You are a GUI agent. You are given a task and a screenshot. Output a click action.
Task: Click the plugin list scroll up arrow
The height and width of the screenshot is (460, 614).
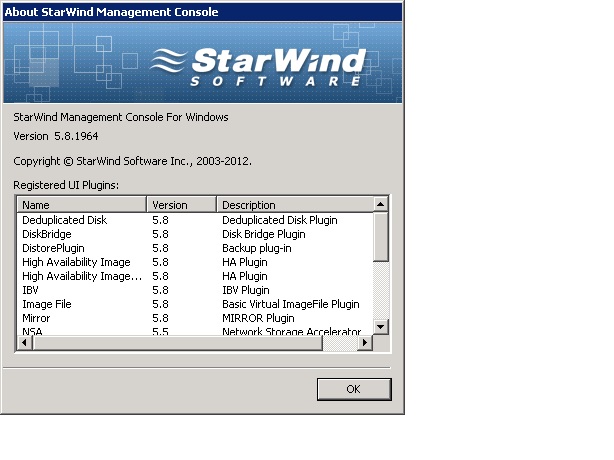[381, 204]
